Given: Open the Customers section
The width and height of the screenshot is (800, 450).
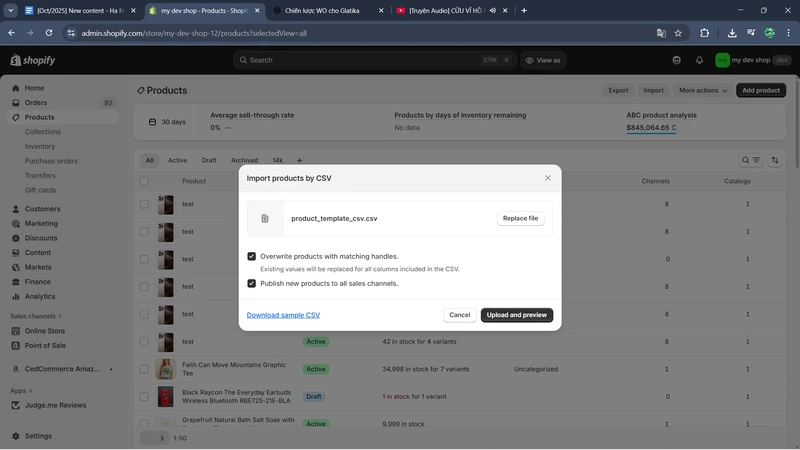Looking at the screenshot, I should coord(42,209).
